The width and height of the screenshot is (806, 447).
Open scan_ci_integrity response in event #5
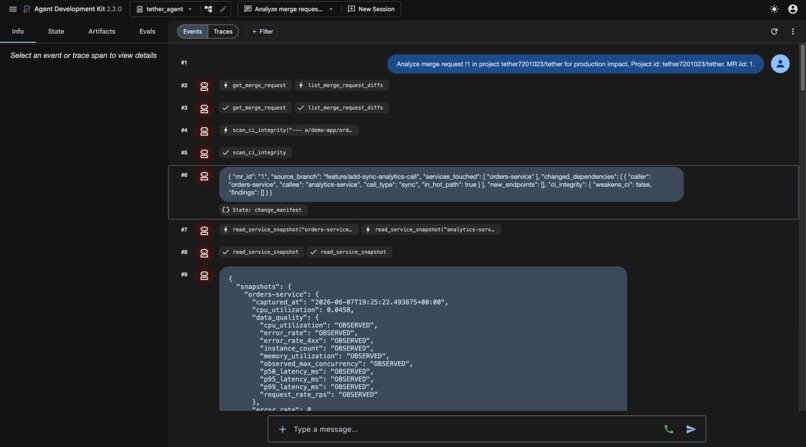(x=255, y=153)
